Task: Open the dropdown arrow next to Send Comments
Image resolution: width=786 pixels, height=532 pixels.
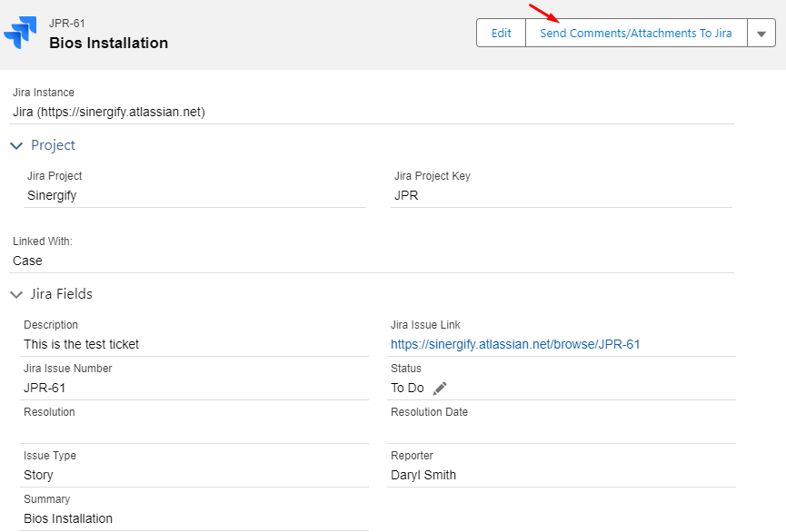Action: [x=761, y=33]
